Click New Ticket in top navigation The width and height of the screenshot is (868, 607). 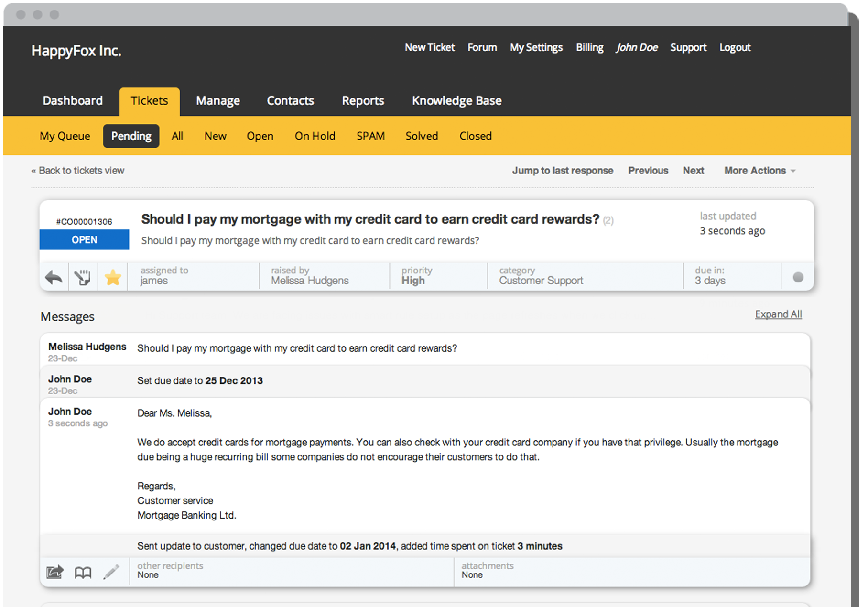(x=430, y=48)
